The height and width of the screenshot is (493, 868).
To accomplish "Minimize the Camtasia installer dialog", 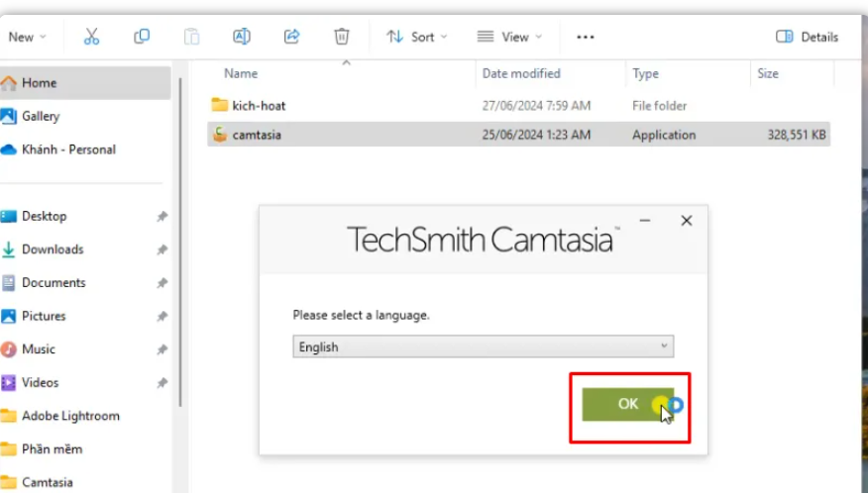I will [645, 221].
